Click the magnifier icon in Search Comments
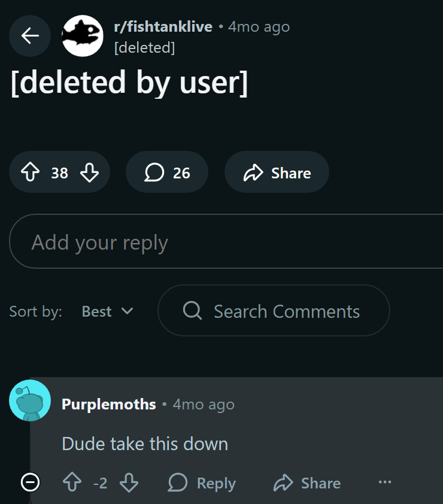This screenshot has width=443, height=504. (x=192, y=311)
